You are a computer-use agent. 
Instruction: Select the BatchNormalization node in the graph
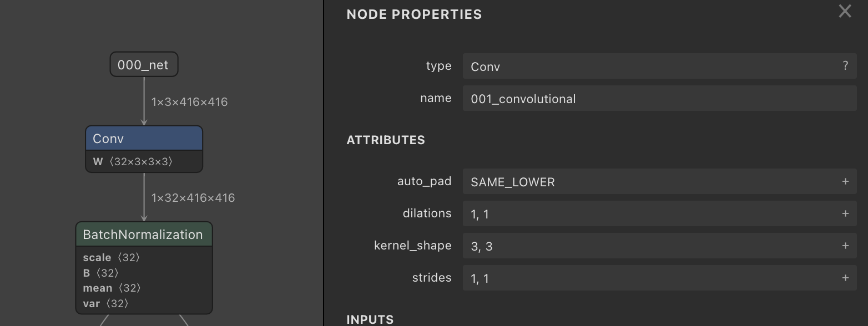[x=143, y=234]
